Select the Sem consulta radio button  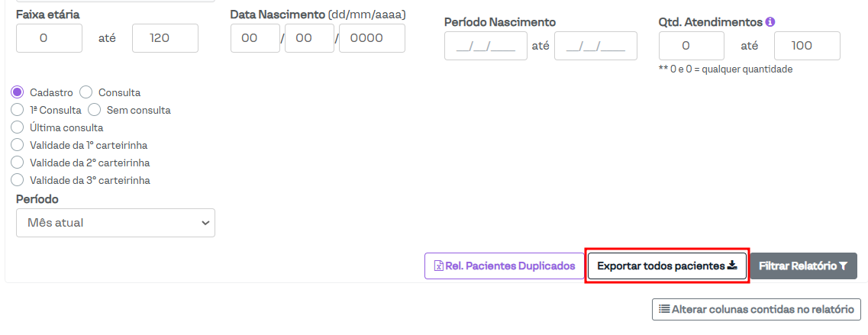point(95,110)
